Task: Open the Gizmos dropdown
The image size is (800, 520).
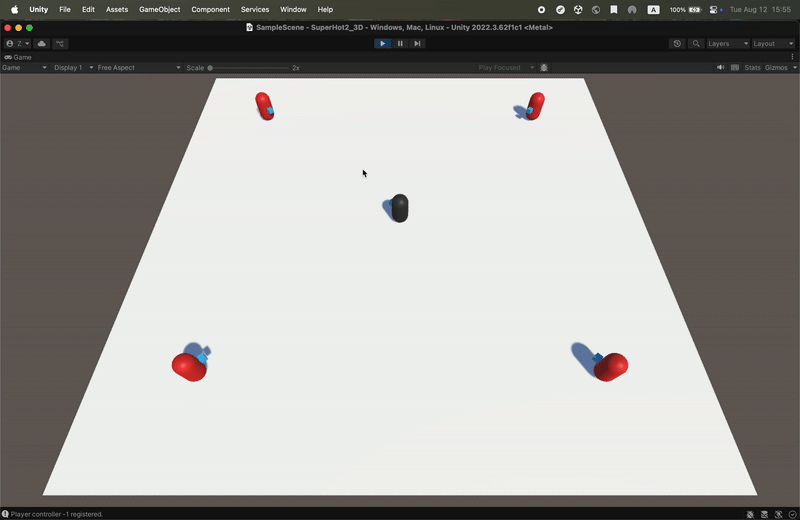Action: coord(779,68)
